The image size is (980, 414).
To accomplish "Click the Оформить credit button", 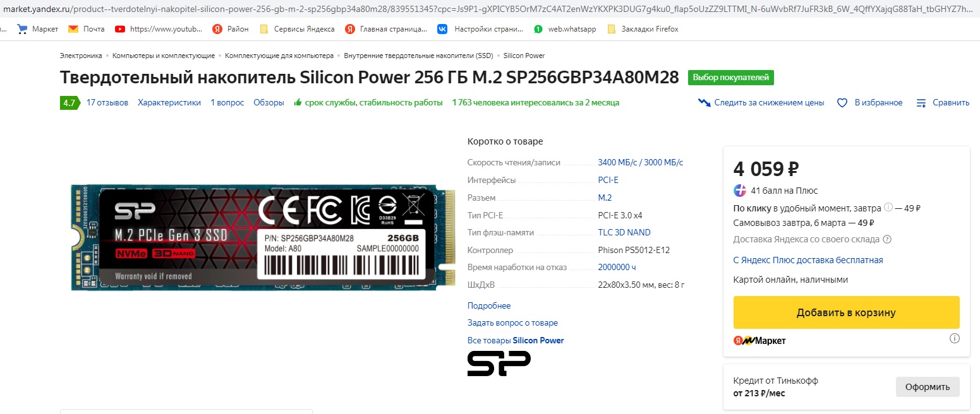I will pos(928,387).
